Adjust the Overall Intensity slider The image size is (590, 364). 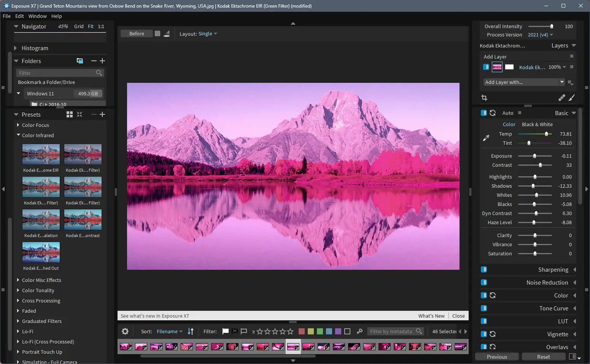(x=540, y=26)
